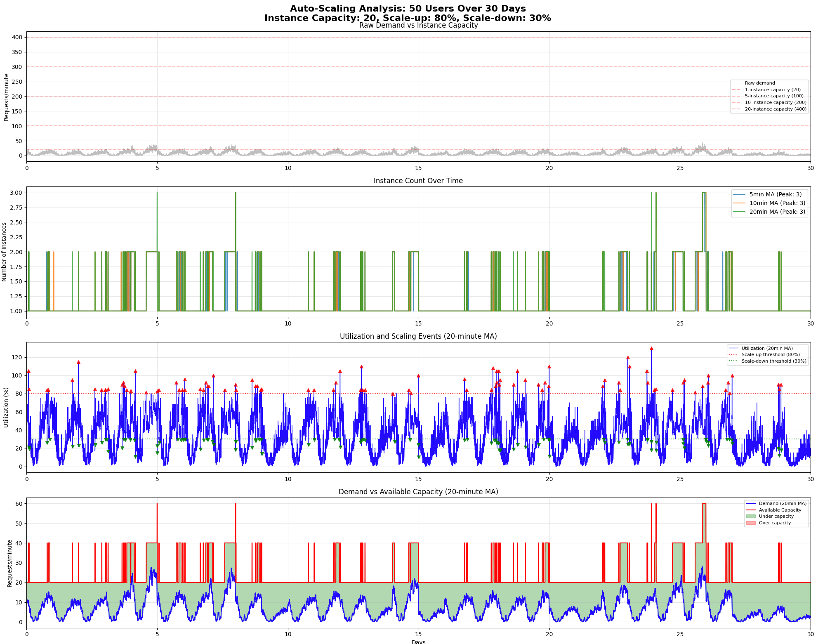Image resolution: width=818 pixels, height=644 pixels.
Task: Click the 'Demand vs Available Capacity' subplot title
Action: click(x=418, y=492)
